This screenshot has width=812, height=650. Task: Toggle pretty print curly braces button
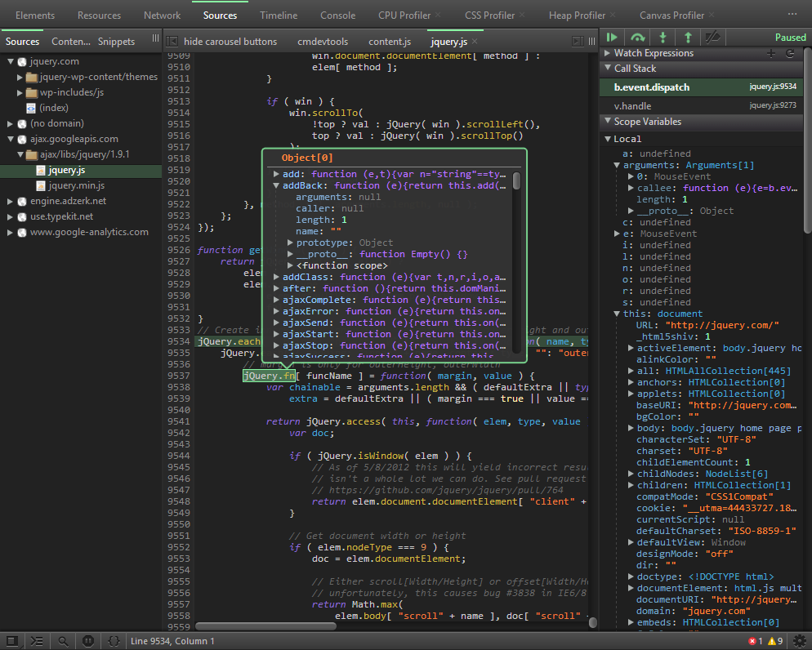click(x=114, y=641)
